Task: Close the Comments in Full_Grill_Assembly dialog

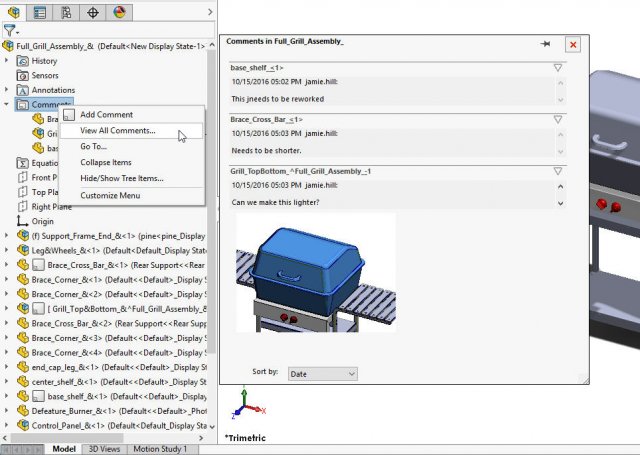Action: 573,44
